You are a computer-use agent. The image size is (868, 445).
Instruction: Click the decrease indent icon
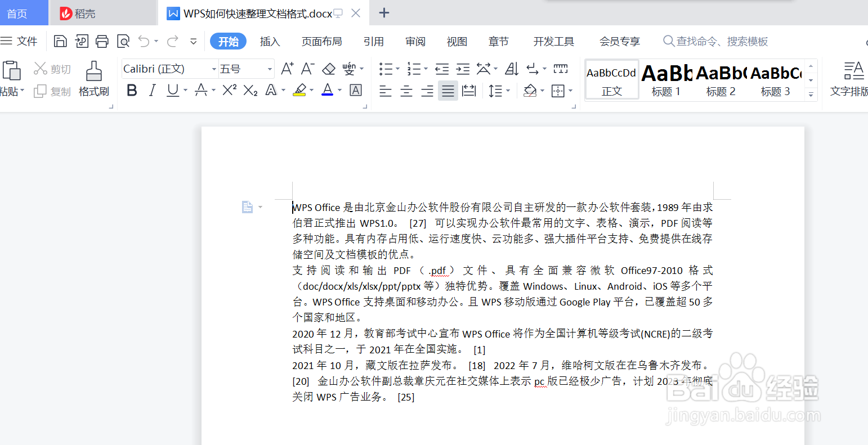point(442,68)
